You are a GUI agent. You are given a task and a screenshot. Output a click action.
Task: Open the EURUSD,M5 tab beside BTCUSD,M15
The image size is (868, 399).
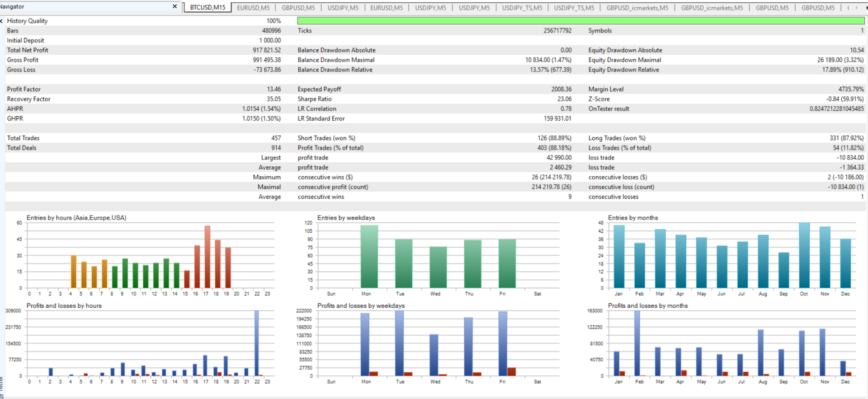pyautogui.click(x=253, y=8)
